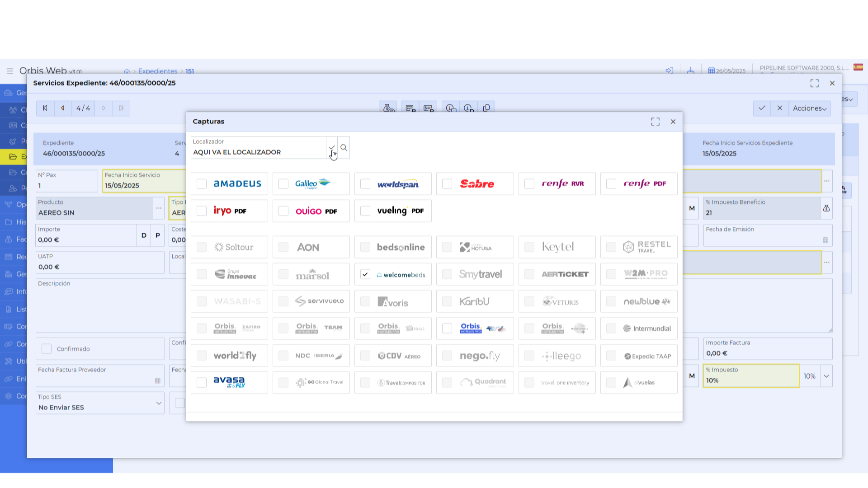
Task: Confirm the Localizador with check icon
Action: (332, 148)
